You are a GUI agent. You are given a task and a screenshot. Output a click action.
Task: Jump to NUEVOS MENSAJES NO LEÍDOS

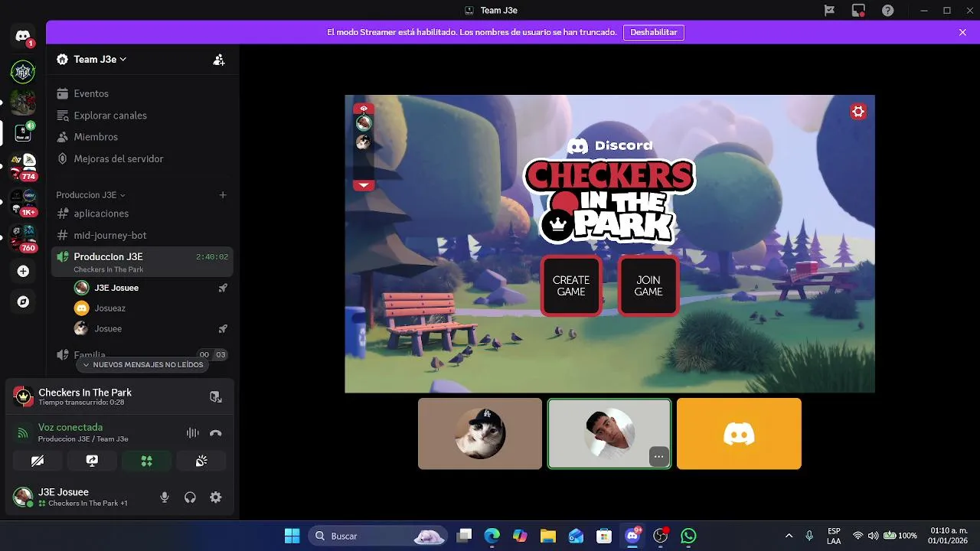tap(143, 365)
